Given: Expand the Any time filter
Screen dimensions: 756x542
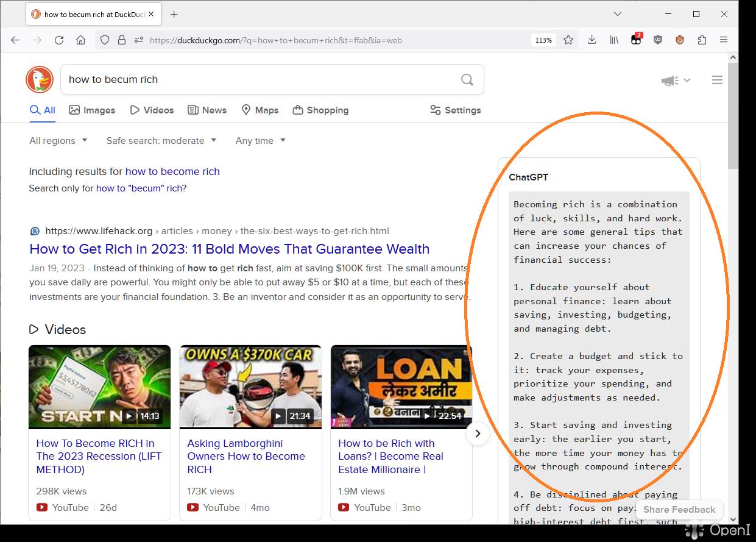Looking at the screenshot, I should click(x=260, y=141).
